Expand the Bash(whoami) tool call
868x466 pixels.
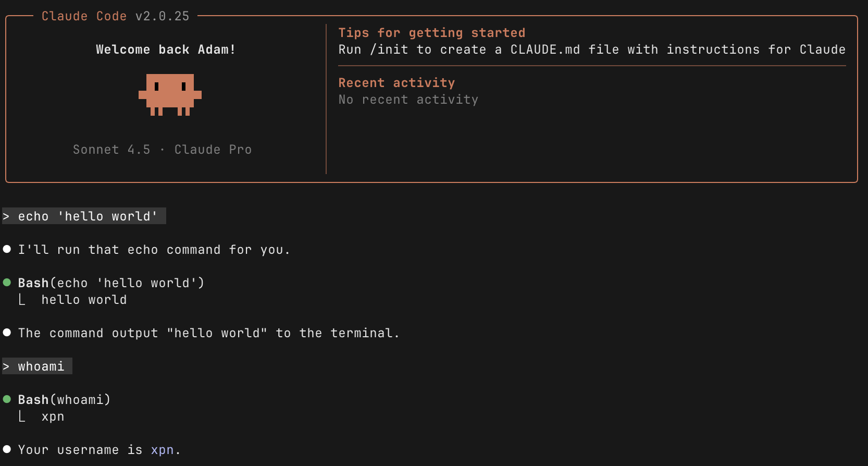pos(64,400)
